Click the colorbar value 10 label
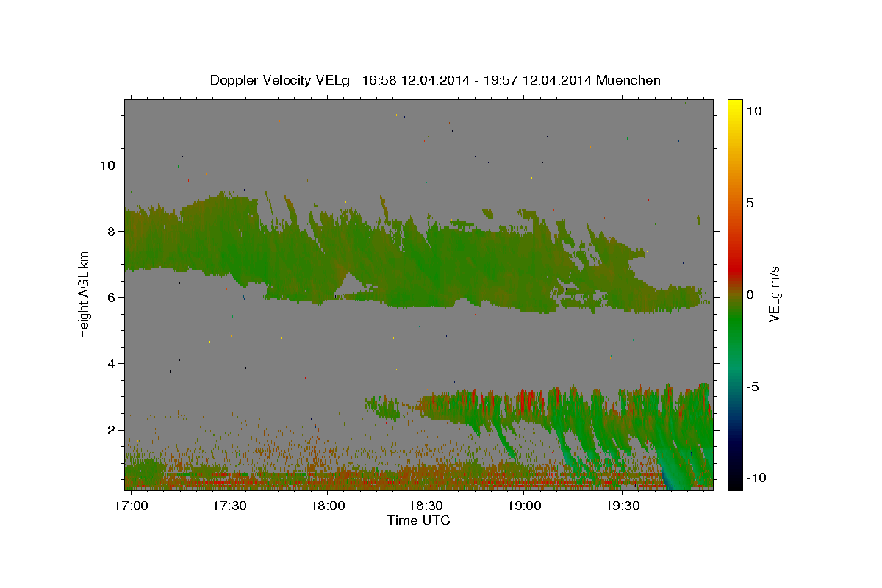 pyautogui.click(x=754, y=110)
